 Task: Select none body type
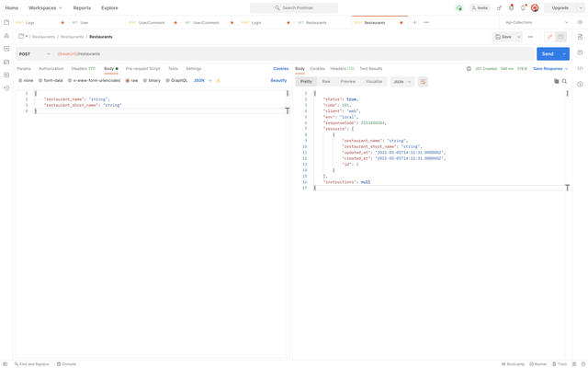[x=26, y=80]
